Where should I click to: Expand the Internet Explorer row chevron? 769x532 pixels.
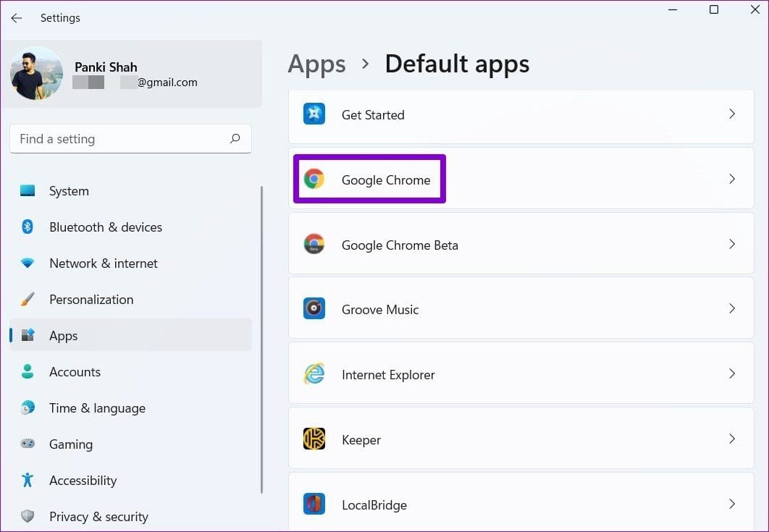[x=732, y=373]
